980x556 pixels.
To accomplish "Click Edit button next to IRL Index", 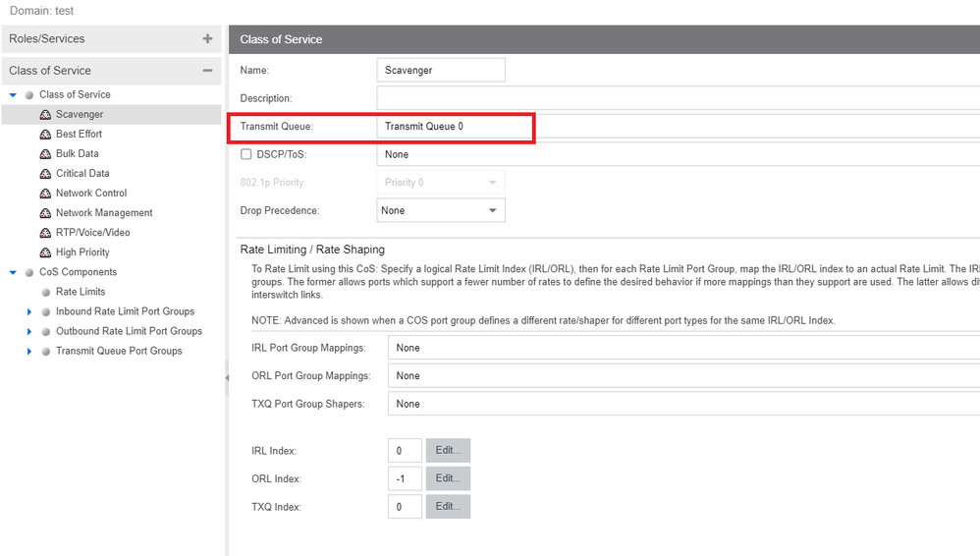I will 448,451.
